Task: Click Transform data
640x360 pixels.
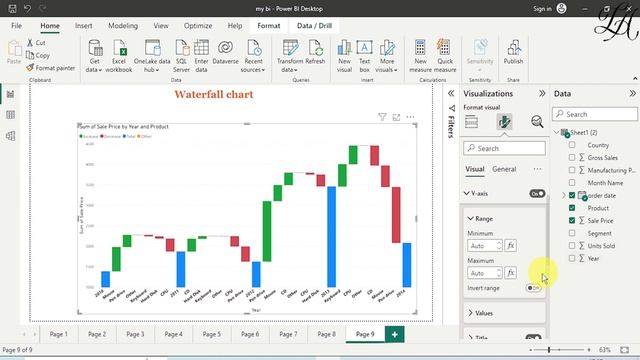Action: (290, 56)
